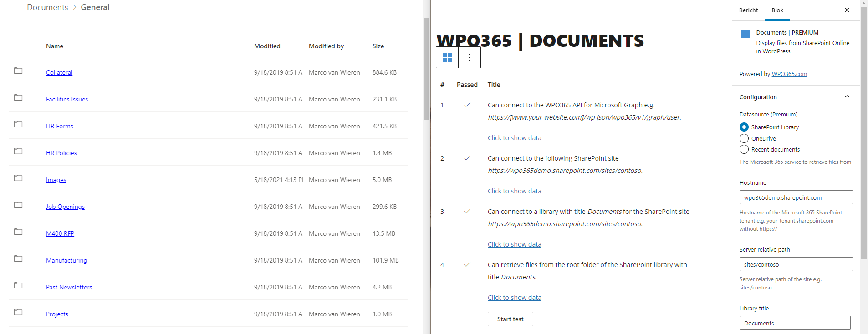Open the WPO365.com link

tap(789, 74)
